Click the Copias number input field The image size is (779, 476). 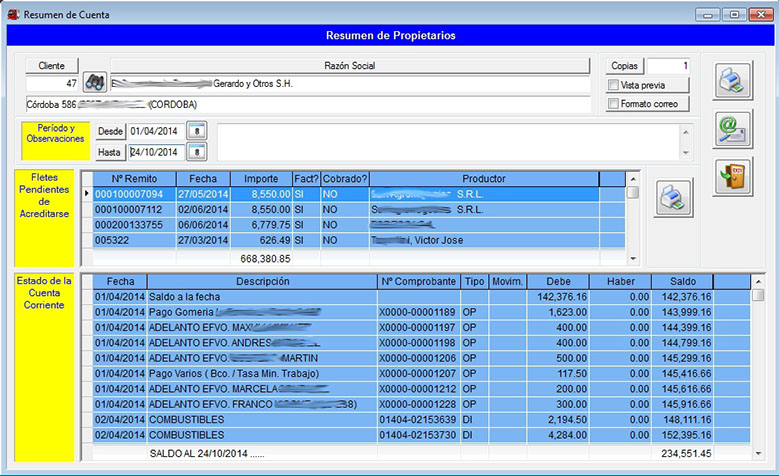[668, 65]
